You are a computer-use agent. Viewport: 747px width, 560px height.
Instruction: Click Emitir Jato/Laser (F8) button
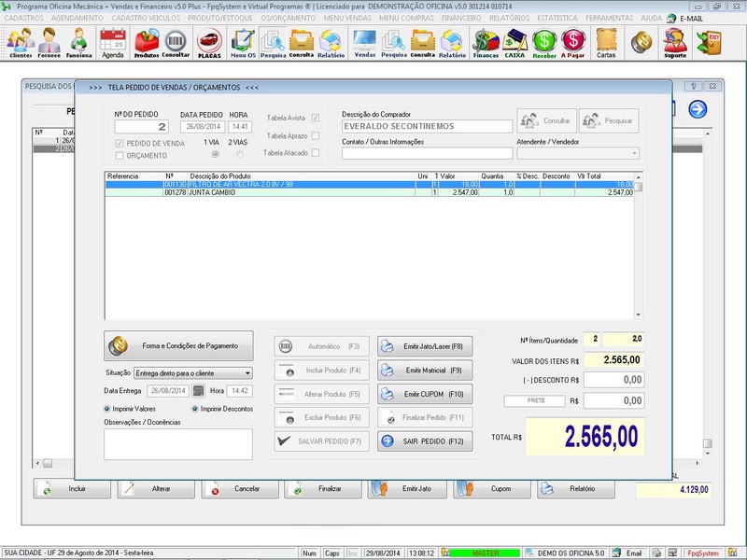[x=425, y=346]
